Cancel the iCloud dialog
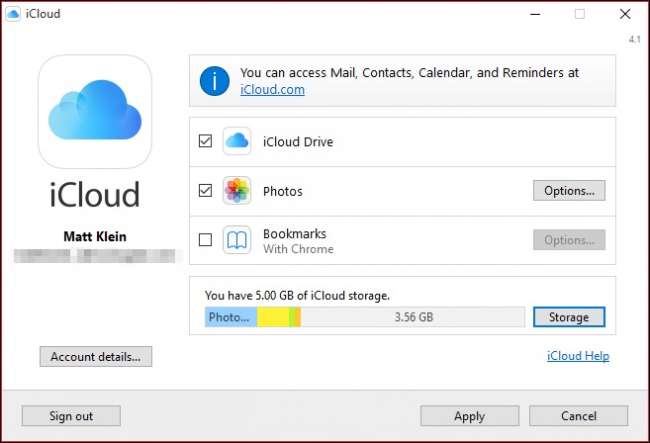Screen dimensions: 650x443 pos(578,415)
